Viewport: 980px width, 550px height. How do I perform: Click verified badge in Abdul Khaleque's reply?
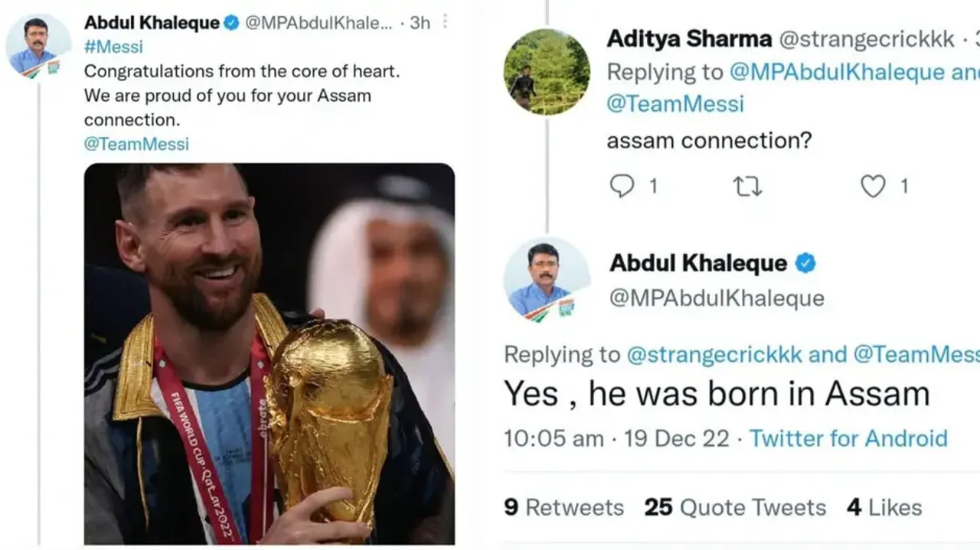[805, 264]
